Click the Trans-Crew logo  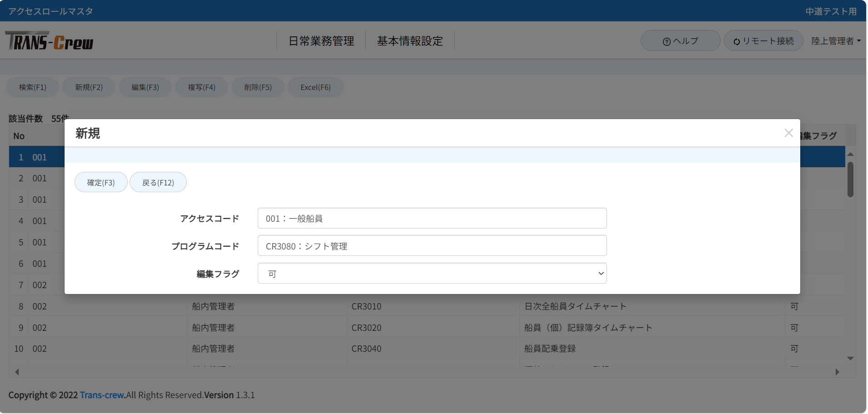click(49, 41)
